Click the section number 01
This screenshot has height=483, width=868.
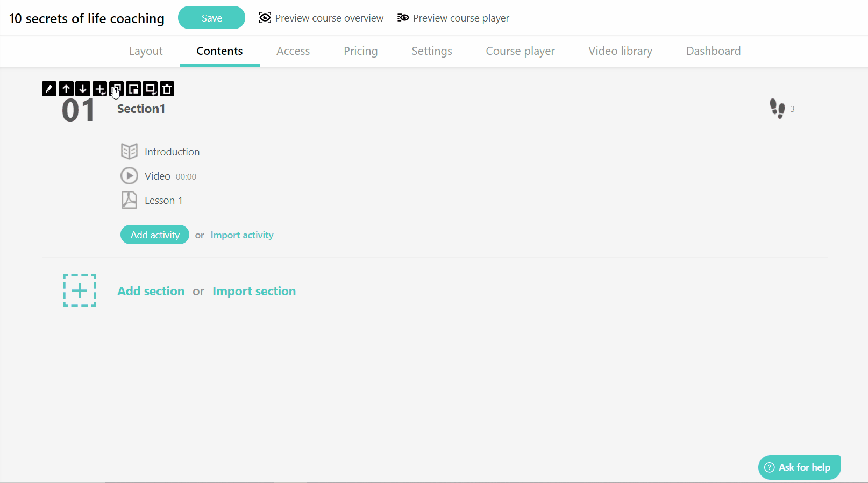click(79, 110)
